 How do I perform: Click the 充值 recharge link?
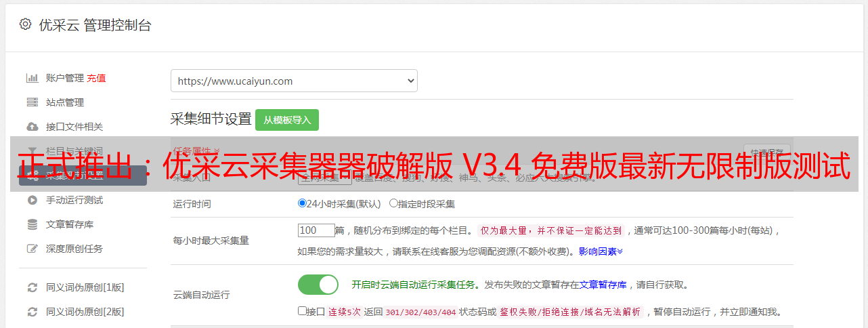[x=96, y=78]
